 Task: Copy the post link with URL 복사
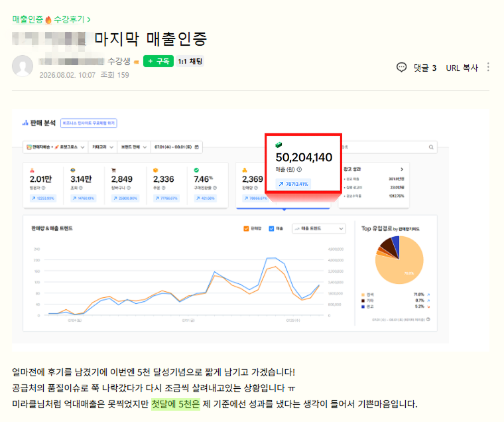click(x=462, y=68)
